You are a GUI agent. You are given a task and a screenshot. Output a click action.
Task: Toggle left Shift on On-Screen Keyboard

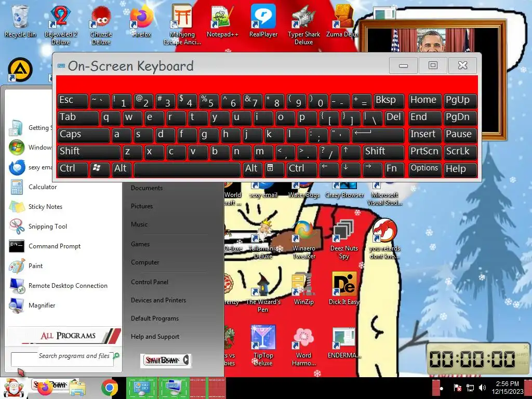(89, 152)
